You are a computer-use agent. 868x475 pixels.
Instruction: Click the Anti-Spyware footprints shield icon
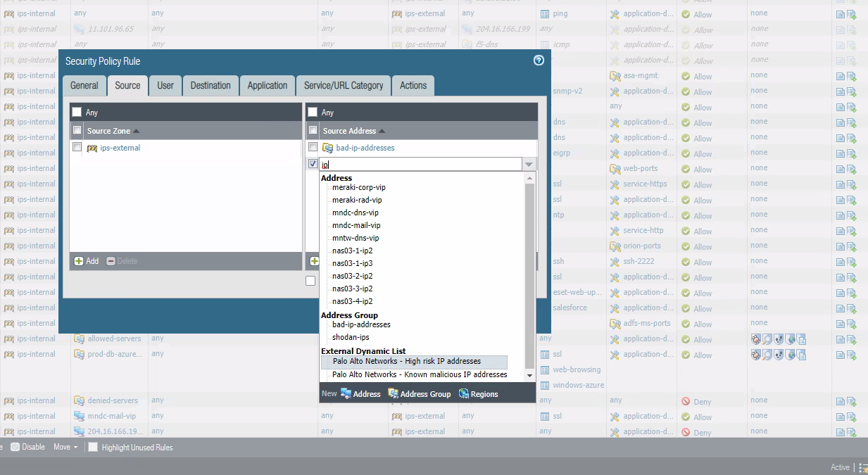(x=779, y=339)
